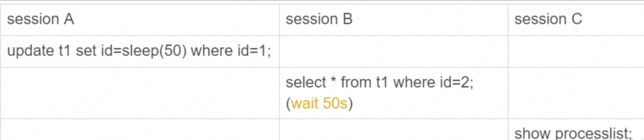This screenshot has height=140, width=644.
Task: Click the update t1 statement cell
Action: pos(139,51)
